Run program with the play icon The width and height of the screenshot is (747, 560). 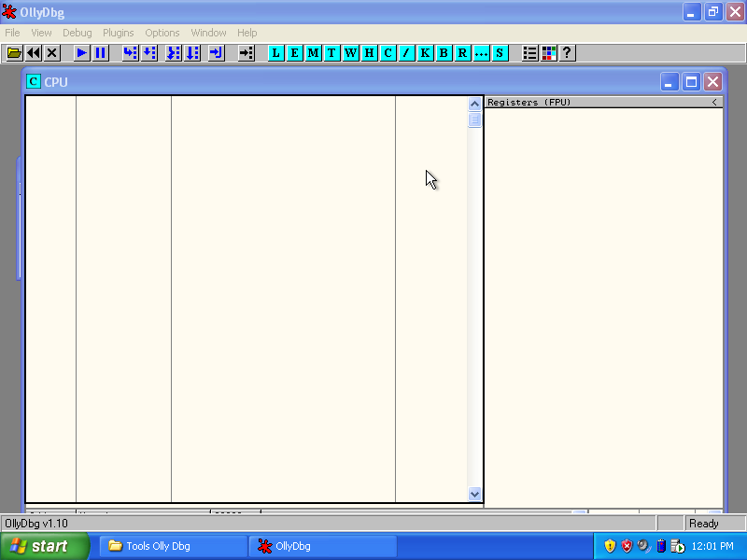81,53
